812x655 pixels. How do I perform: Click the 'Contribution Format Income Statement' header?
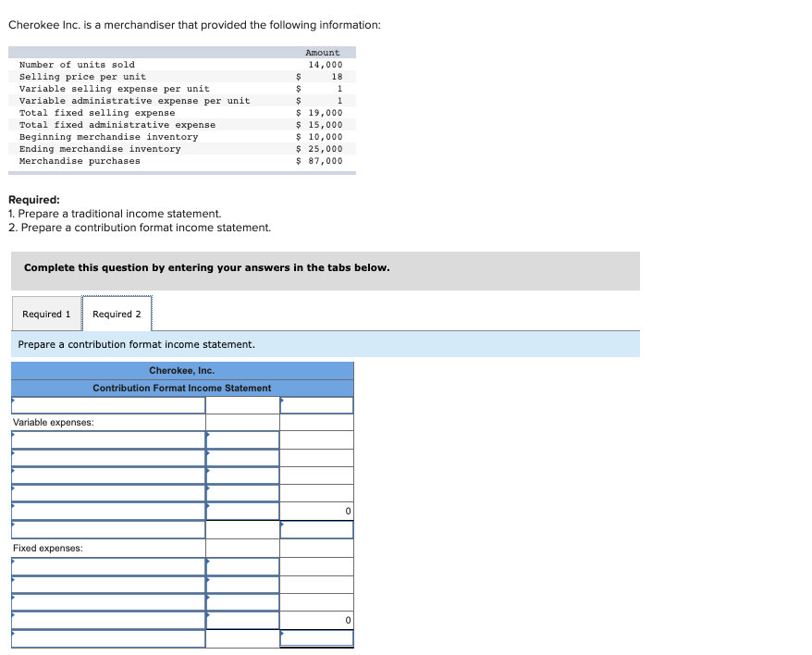182,389
